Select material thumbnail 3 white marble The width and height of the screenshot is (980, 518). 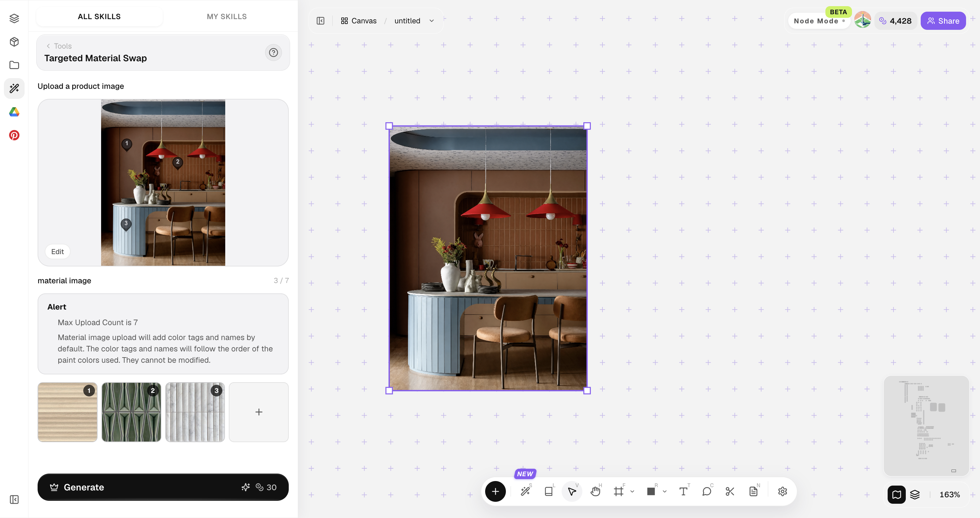click(x=195, y=412)
